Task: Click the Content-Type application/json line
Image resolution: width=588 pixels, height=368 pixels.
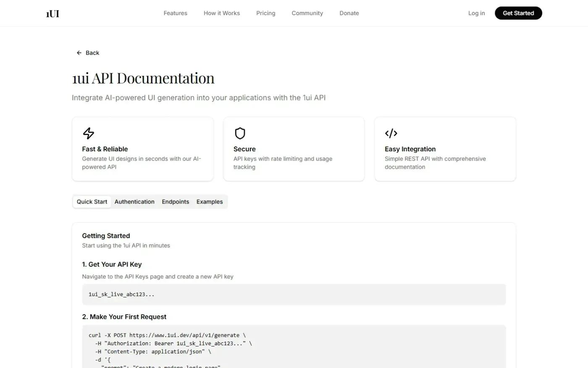Action: (153, 352)
